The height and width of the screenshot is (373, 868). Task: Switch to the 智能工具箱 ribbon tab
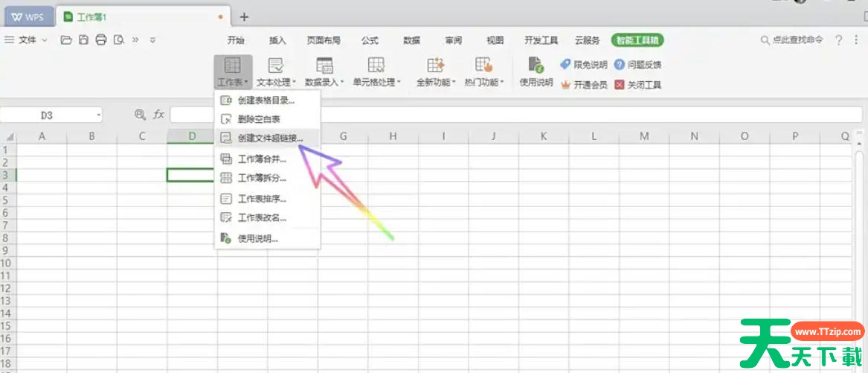coord(637,40)
